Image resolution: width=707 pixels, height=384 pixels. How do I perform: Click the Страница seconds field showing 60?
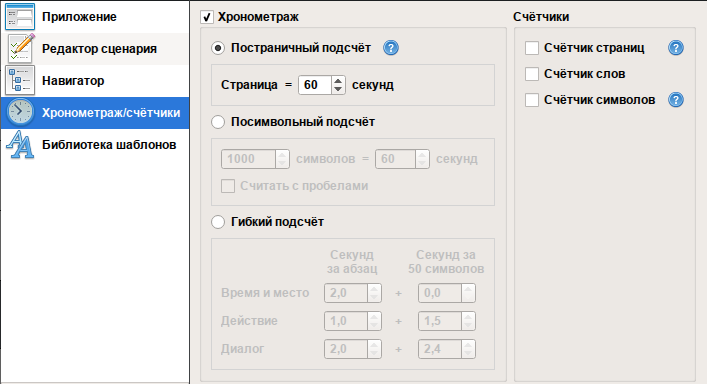[x=315, y=85]
